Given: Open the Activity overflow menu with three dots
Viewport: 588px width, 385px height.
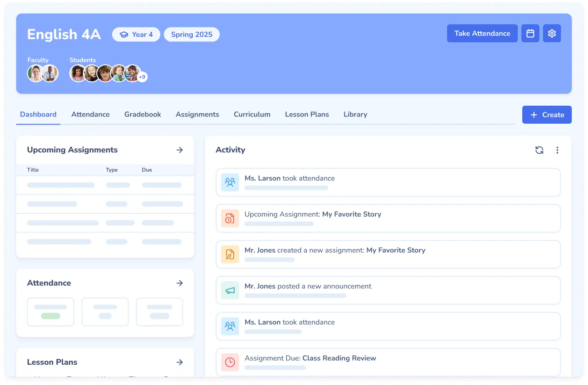Looking at the screenshot, I should (x=557, y=150).
